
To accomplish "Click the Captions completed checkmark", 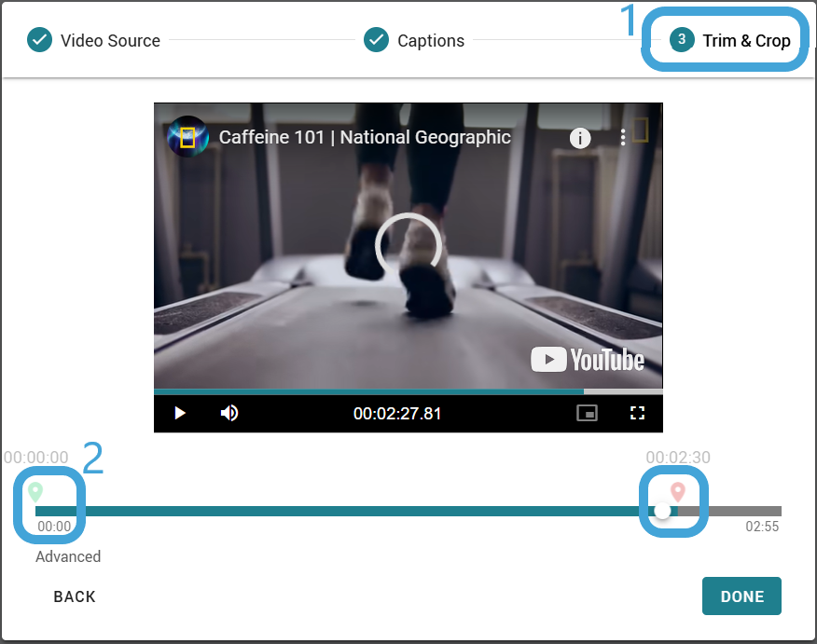I will pyautogui.click(x=376, y=40).
